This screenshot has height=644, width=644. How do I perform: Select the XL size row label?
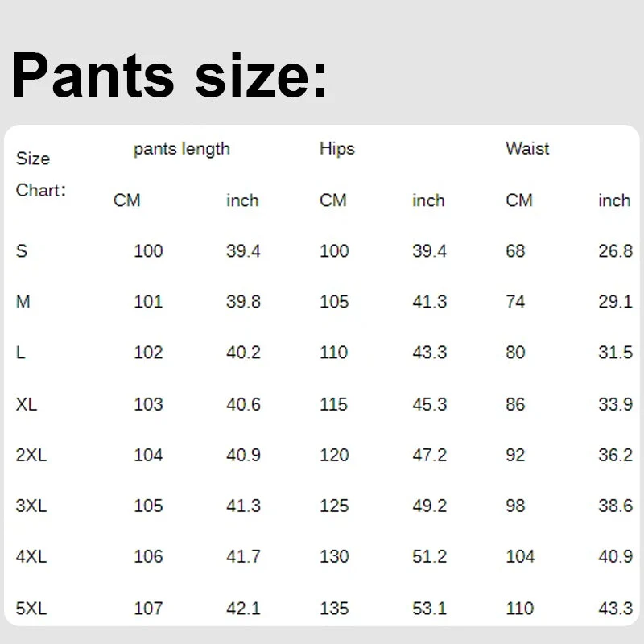coord(27,404)
